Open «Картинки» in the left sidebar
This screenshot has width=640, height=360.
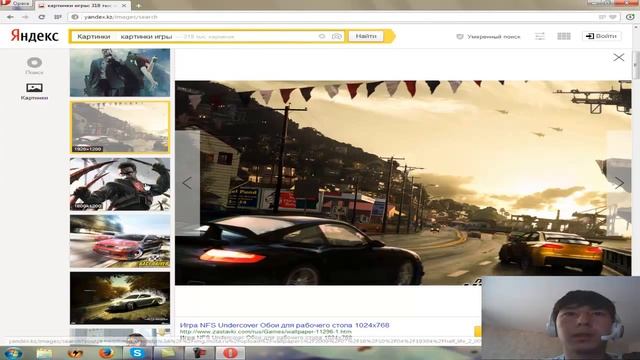point(34,91)
